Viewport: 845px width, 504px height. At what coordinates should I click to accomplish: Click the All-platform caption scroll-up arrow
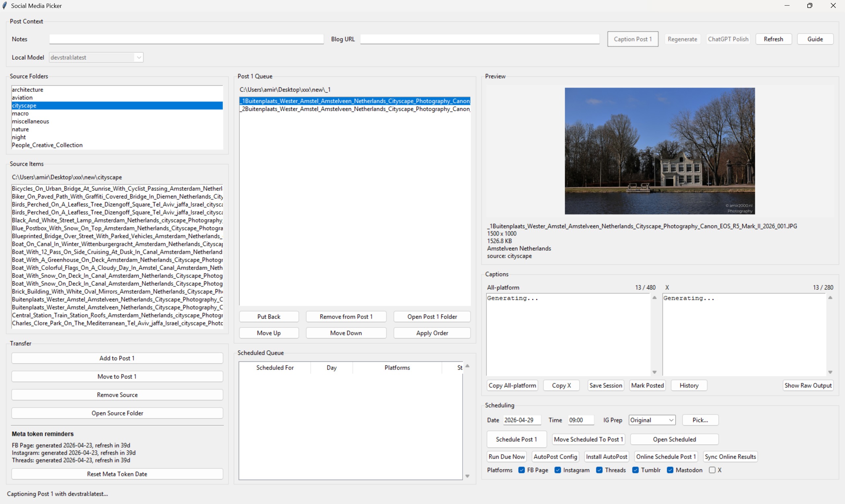[655, 298]
